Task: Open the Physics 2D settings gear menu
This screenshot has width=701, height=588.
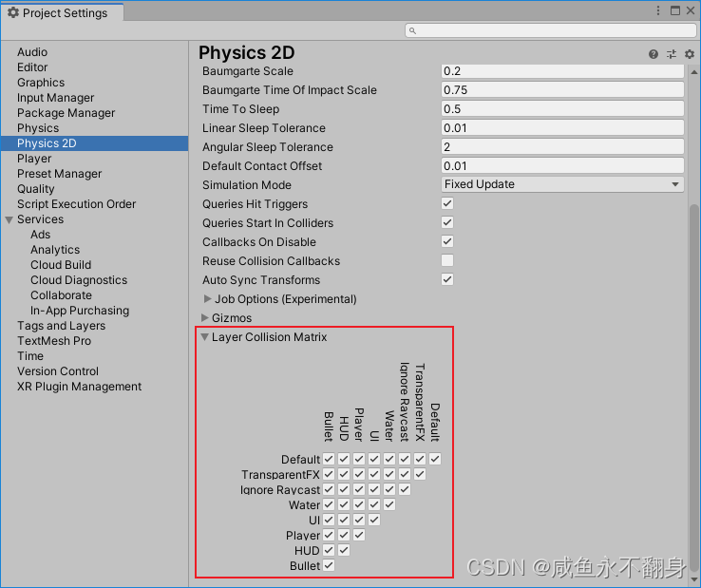Action: point(690,54)
